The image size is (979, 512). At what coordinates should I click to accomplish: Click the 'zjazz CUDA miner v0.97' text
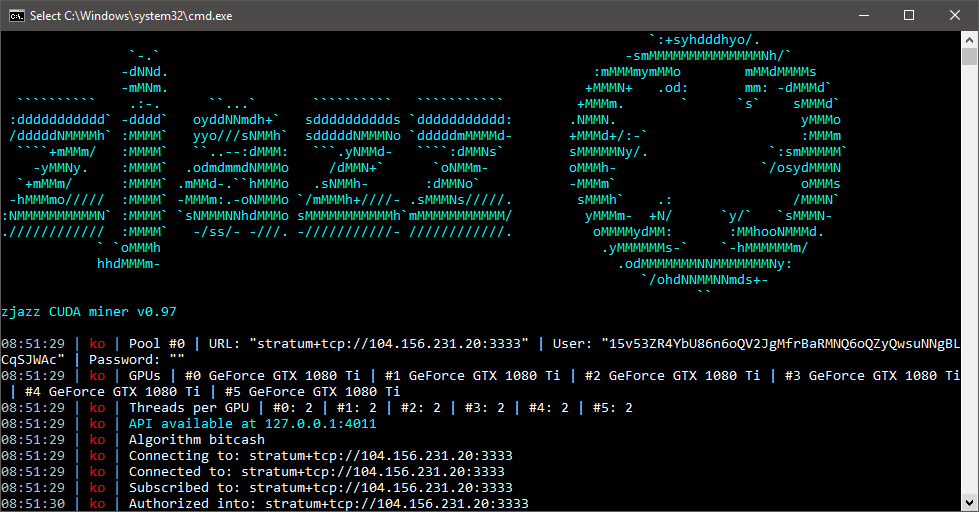[89, 312]
